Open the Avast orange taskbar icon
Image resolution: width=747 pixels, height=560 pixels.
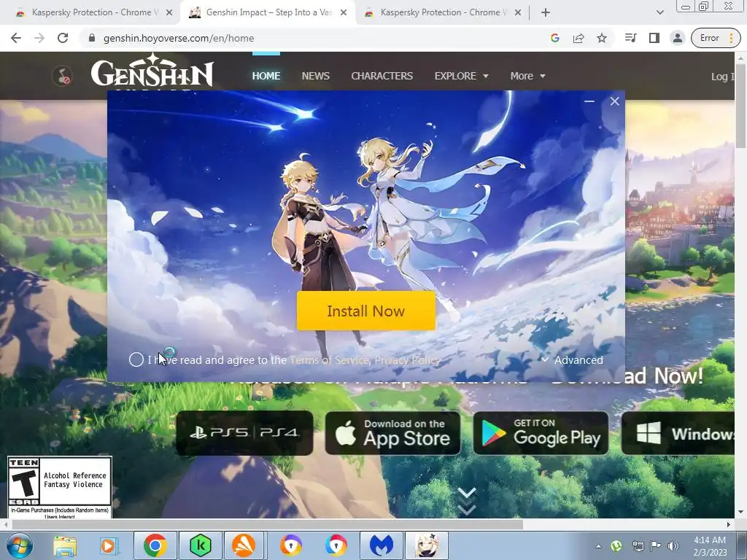click(244, 545)
